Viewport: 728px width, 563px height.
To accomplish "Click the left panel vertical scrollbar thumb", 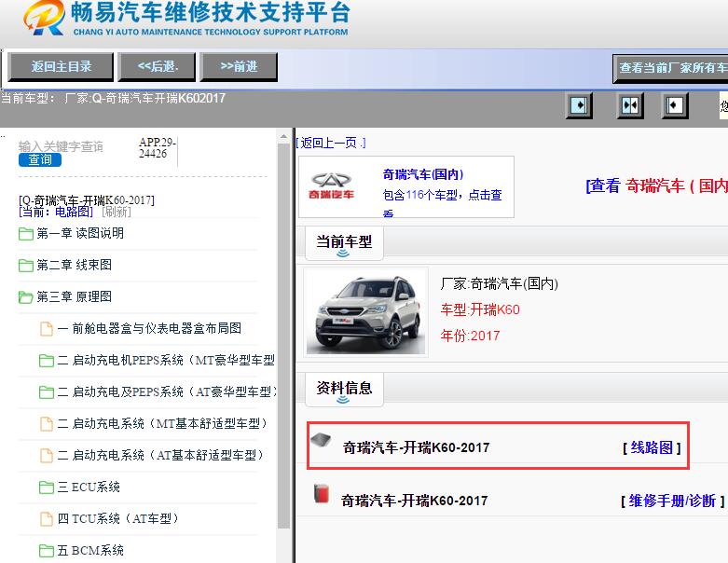I will (x=283, y=336).
